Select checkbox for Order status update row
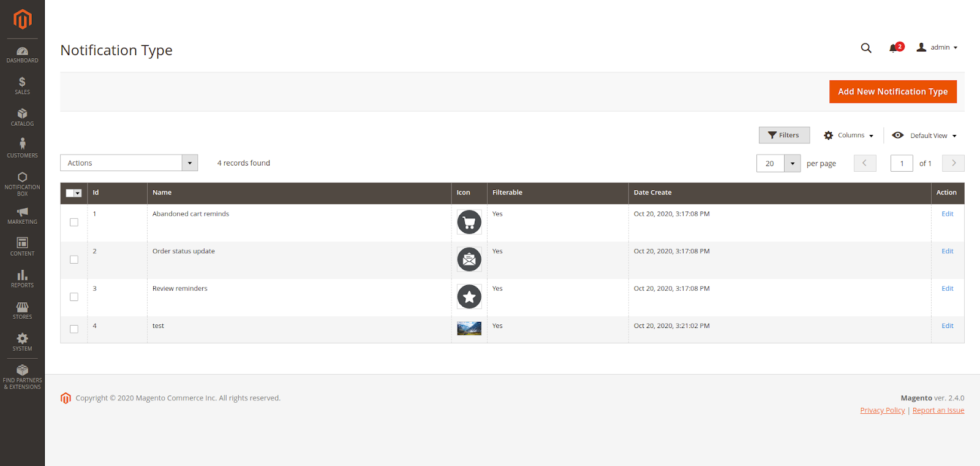Screen dimensions: 980x466 point(74,259)
